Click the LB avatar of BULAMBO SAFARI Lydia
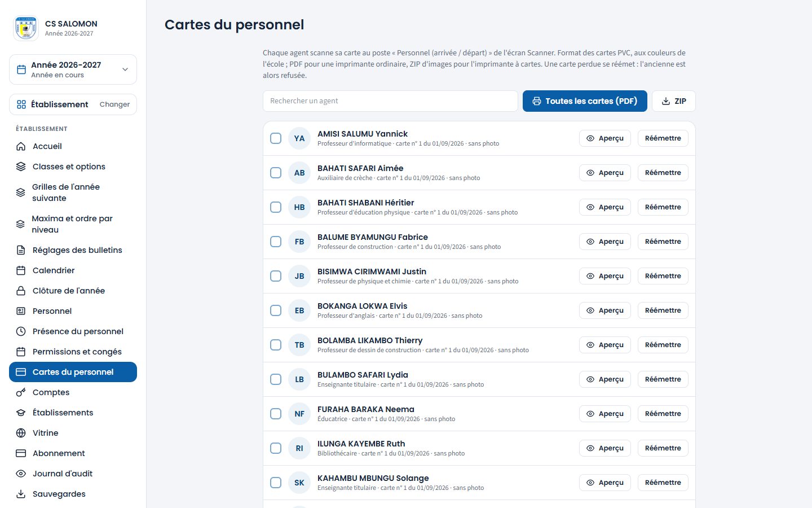Screen dimensions: 812x508 299,379
